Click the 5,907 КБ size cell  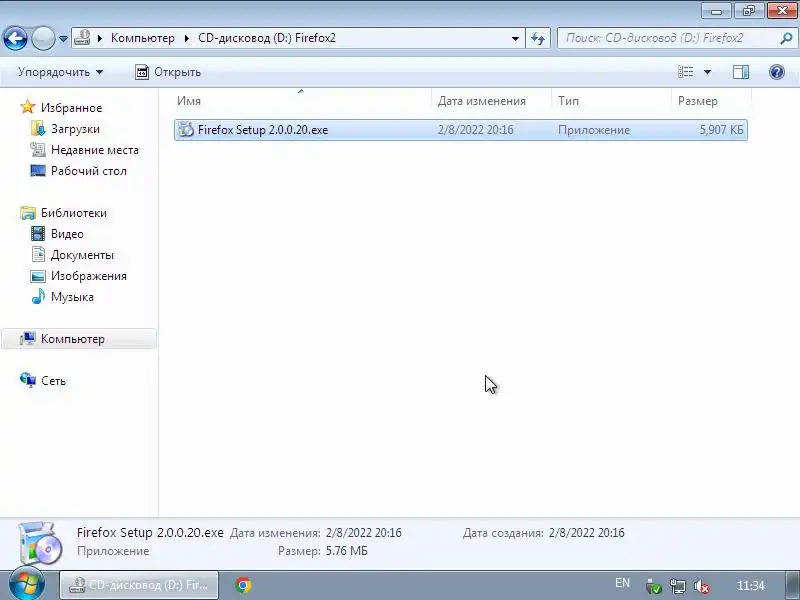(x=721, y=130)
